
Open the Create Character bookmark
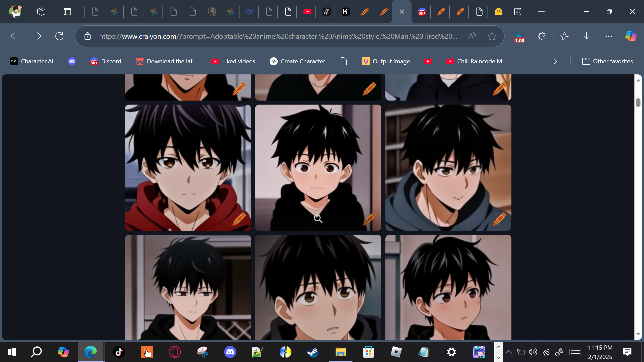pos(297,61)
